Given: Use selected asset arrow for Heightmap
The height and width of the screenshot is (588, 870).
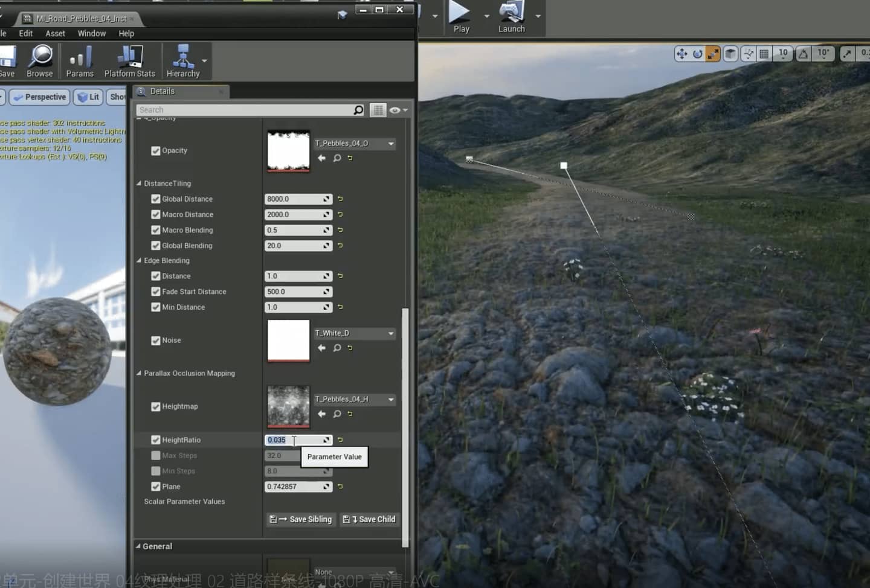Looking at the screenshot, I should click(x=321, y=414).
